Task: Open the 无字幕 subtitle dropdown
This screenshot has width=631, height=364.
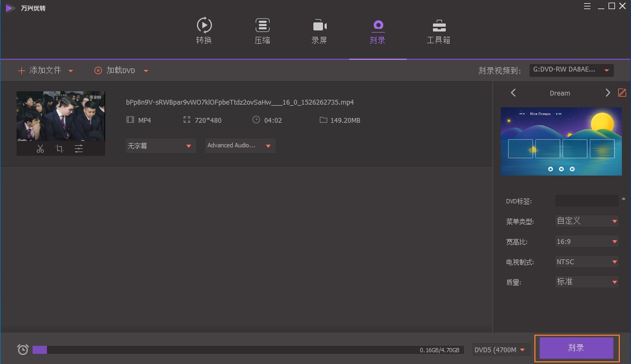Action: point(161,146)
